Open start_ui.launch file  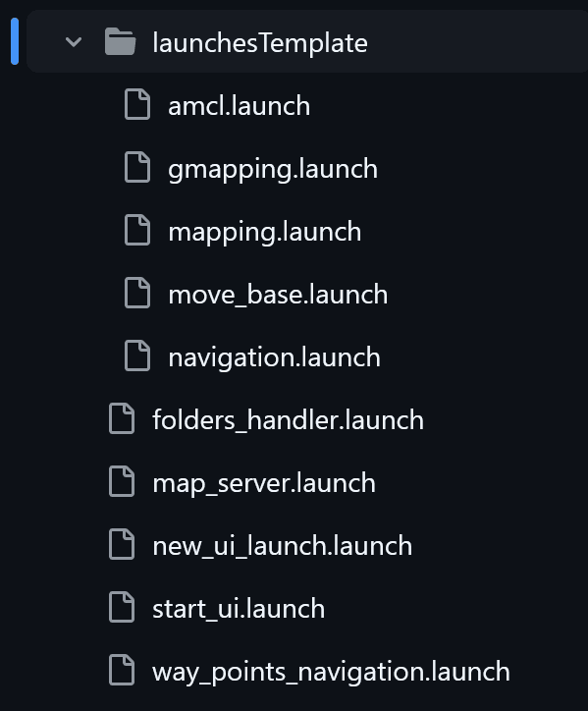coord(239,609)
